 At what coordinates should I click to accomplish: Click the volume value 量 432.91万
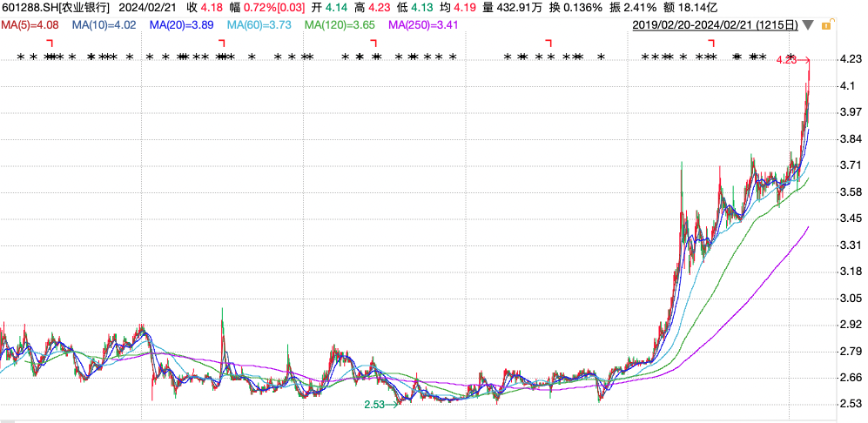(512, 8)
